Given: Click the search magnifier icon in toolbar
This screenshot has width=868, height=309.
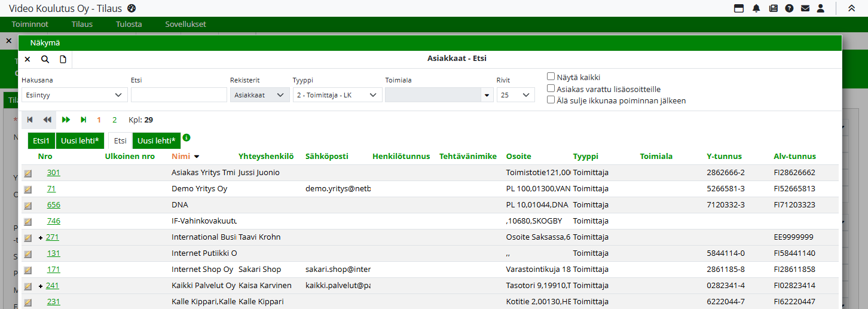Looking at the screenshot, I should [x=45, y=59].
